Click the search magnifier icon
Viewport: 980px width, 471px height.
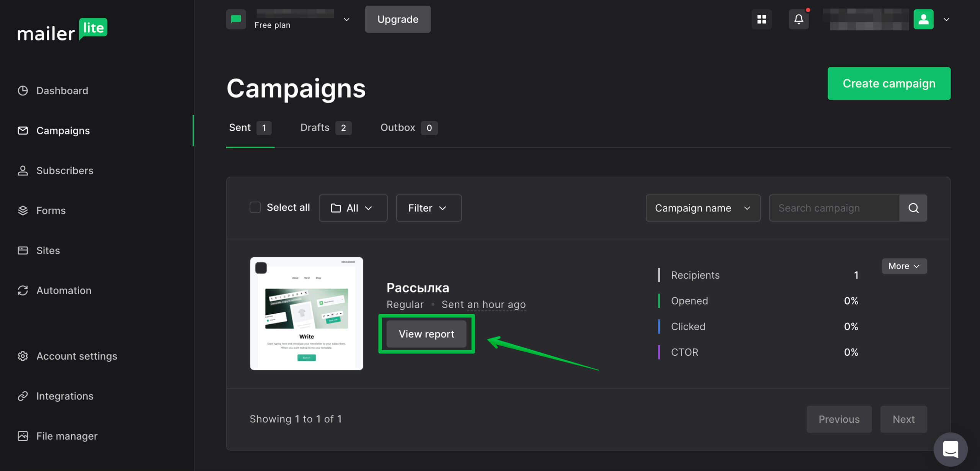click(x=913, y=208)
